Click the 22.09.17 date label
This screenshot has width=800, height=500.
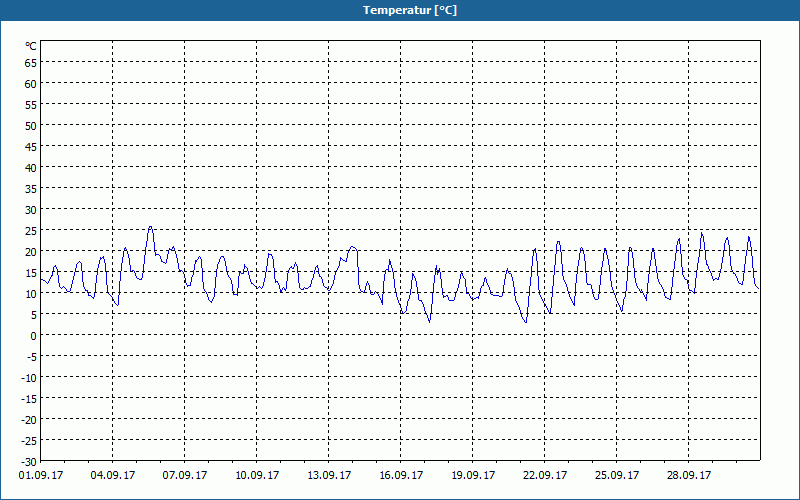click(545, 475)
